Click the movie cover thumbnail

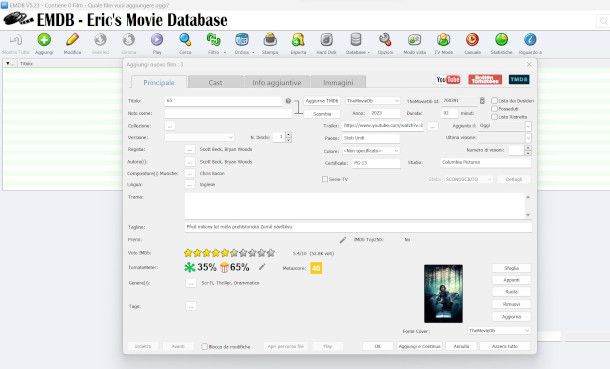point(443,294)
